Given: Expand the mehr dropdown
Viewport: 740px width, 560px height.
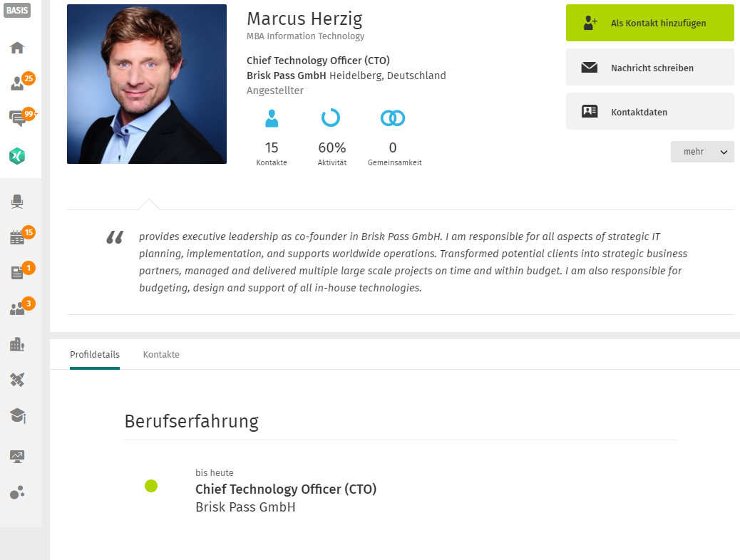Looking at the screenshot, I should 702,152.
